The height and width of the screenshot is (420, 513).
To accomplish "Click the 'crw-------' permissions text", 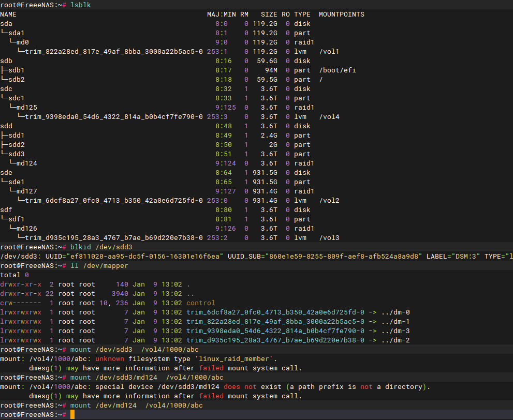I will coord(21,303).
